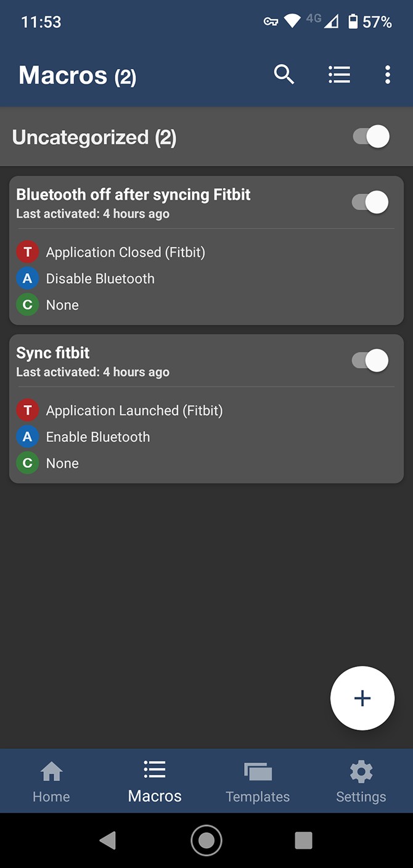Go to the Home tab
This screenshot has height=868, width=413.
click(51, 781)
